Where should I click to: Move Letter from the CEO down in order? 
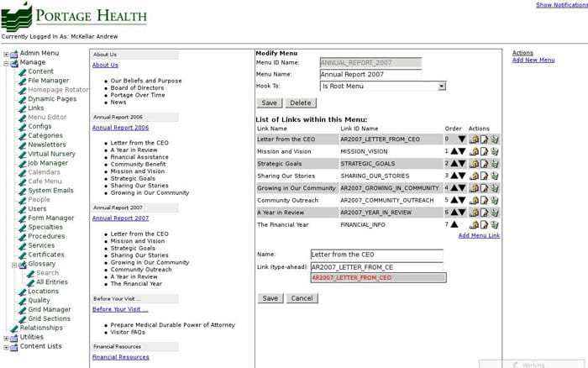point(462,139)
